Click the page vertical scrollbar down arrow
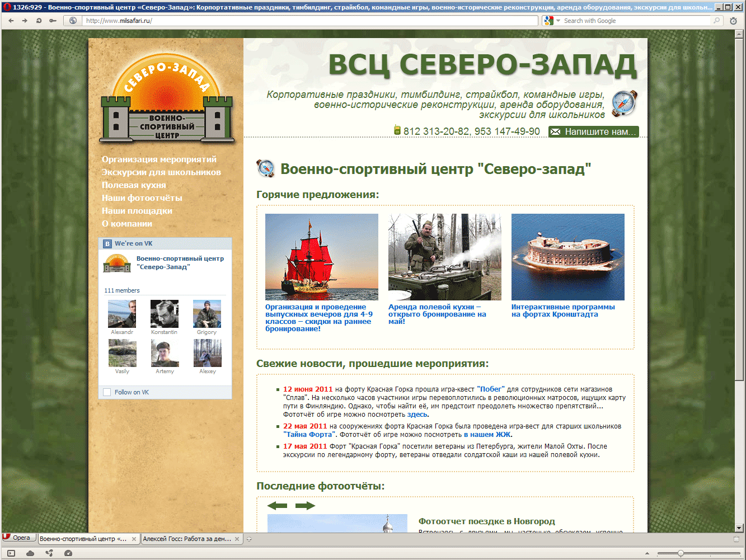Image resolution: width=746 pixels, height=560 pixels. pos(739,528)
